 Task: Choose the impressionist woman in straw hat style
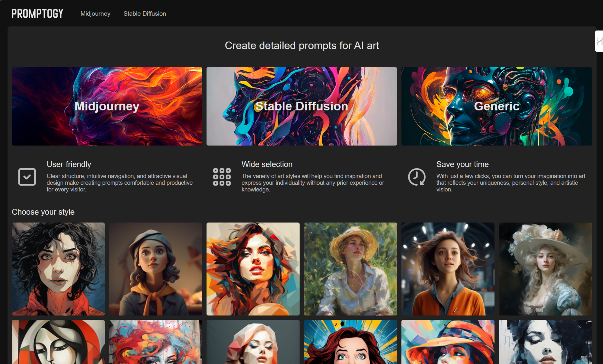[x=350, y=269]
